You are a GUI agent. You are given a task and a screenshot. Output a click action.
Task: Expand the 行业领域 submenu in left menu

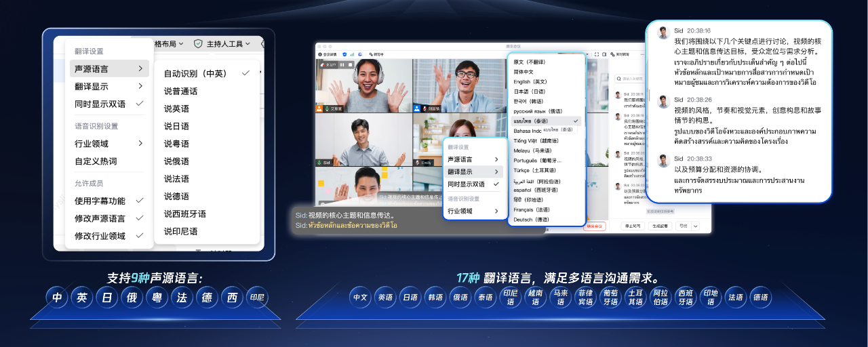[x=108, y=144]
